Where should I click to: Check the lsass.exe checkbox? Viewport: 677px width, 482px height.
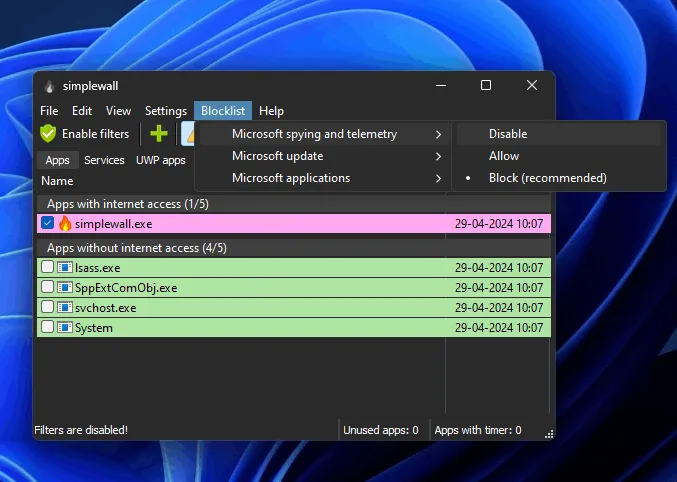[48, 268]
